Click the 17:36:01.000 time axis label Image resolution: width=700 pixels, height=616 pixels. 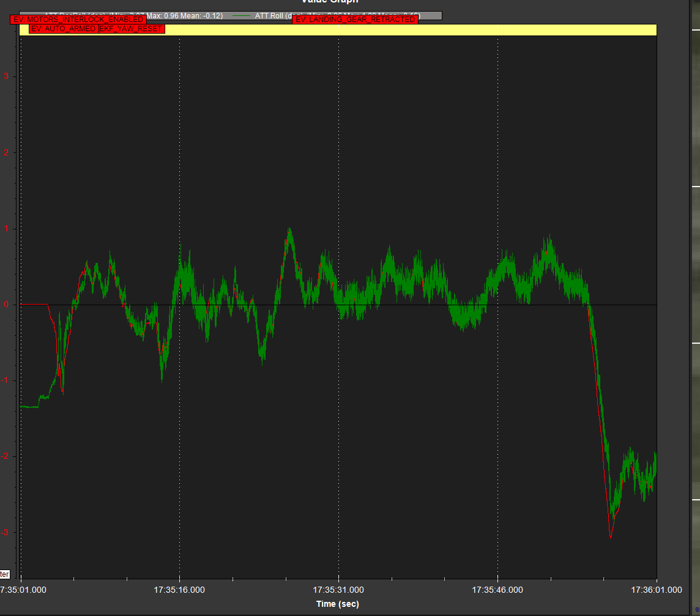[x=656, y=590]
